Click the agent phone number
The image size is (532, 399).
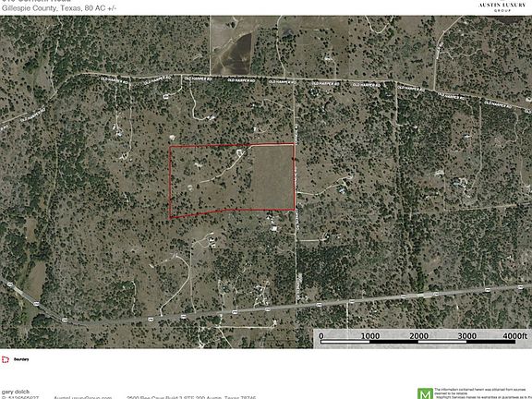(19, 397)
